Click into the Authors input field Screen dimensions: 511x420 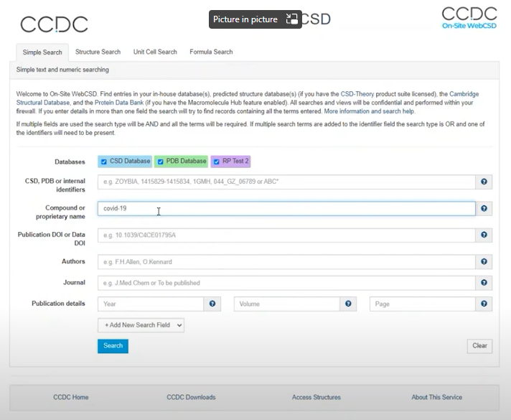286,262
